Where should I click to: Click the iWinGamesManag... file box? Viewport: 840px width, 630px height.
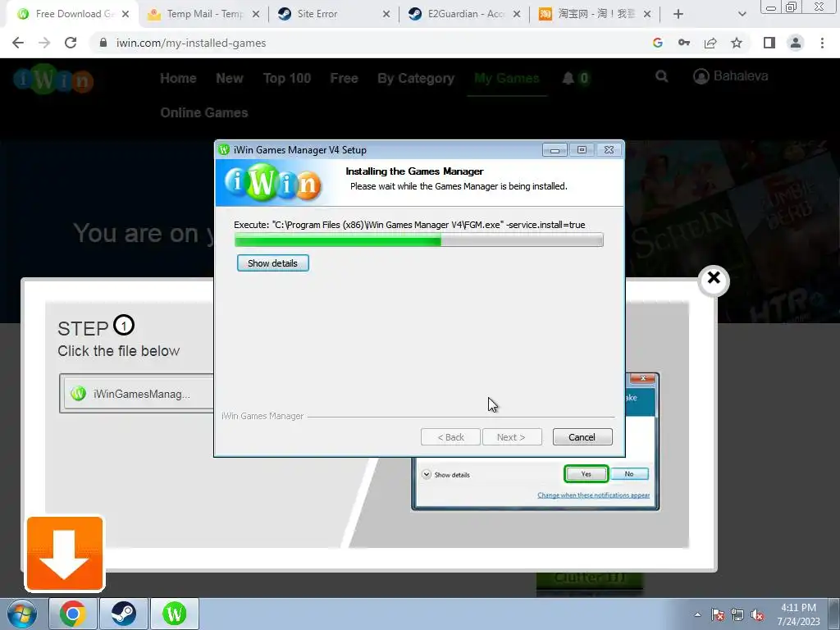point(137,394)
